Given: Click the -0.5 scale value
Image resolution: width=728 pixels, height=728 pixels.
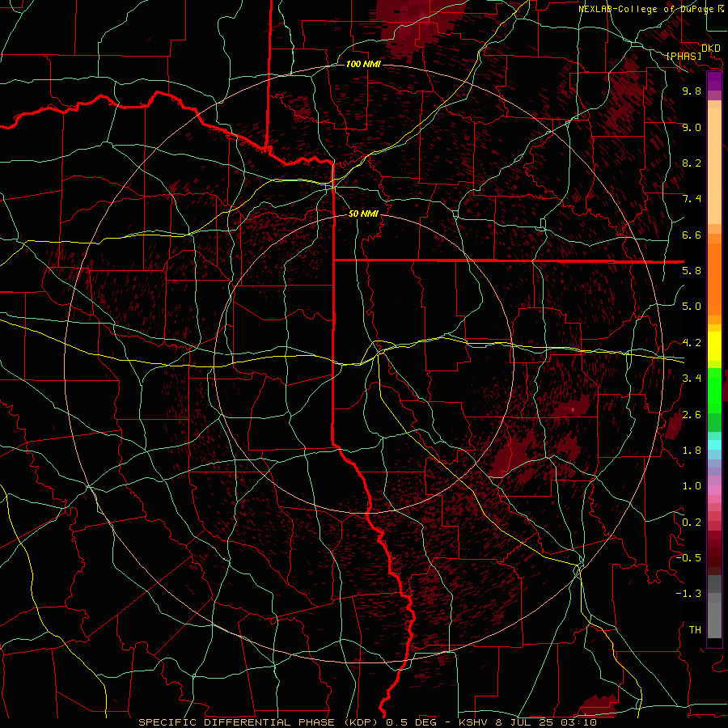Looking at the screenshot, I should click(688, 558).
